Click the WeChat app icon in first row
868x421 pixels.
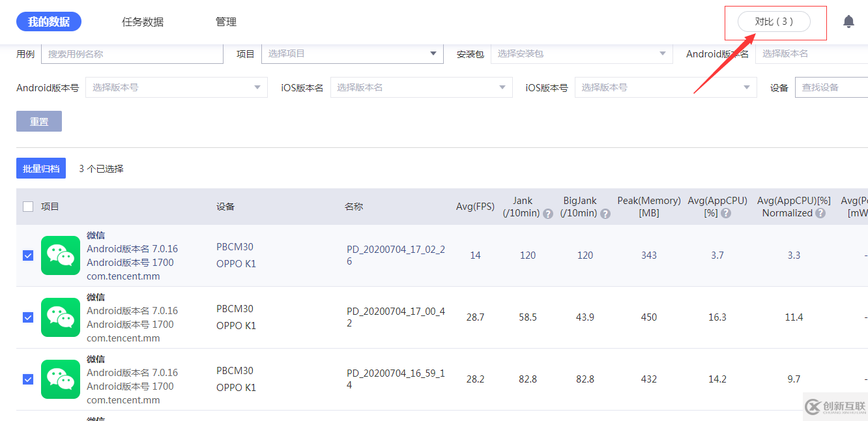pos(60,255)
